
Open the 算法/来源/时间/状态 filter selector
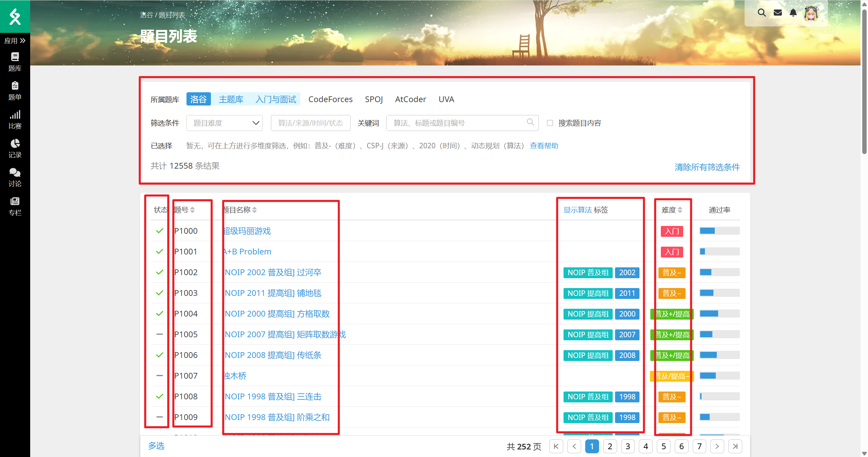[x=310, y=123]
